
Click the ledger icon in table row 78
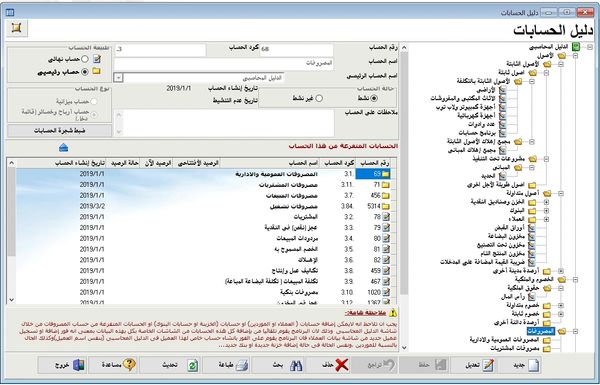tap(386, 217)
